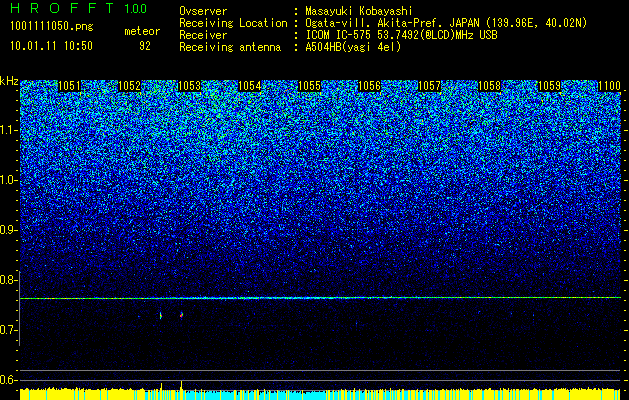The width and height of the screenshot is (629, 400).
Task: Click the 1058 time marker
Action: (489, 86)
